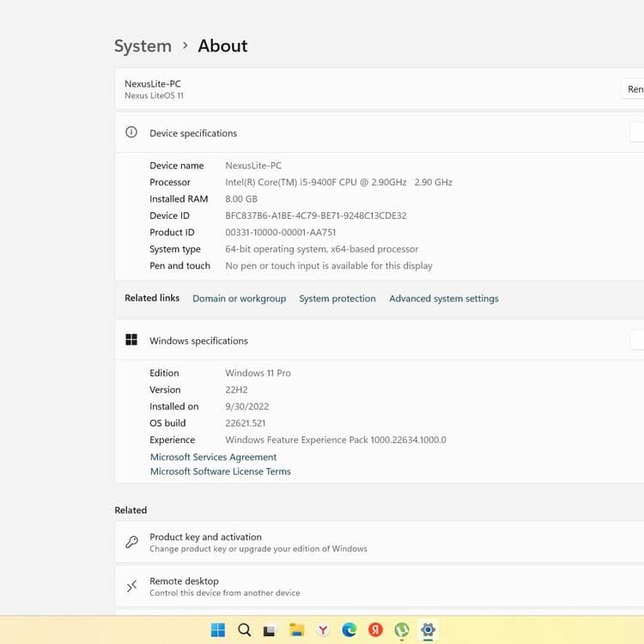Open Advanced system settings link
The image size is (644, 644).
tap(444, 299)
